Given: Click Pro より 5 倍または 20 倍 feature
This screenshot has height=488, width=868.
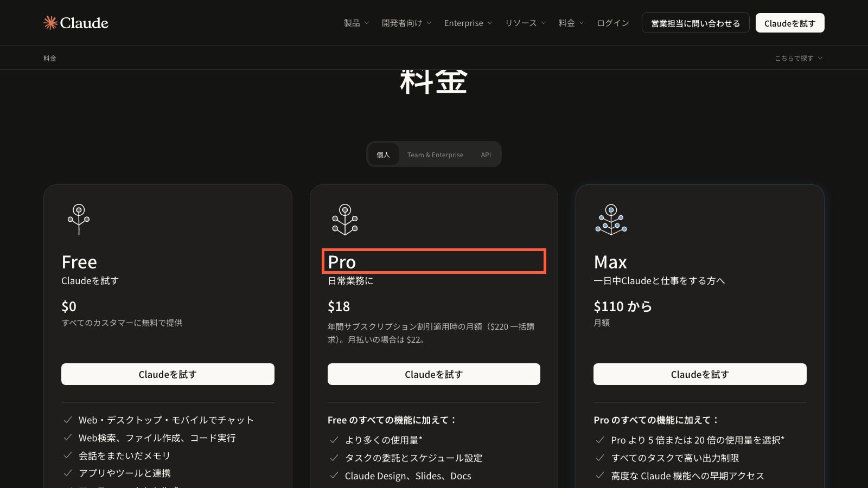Looking at the screenshot, I should click(x=698, y=440).
